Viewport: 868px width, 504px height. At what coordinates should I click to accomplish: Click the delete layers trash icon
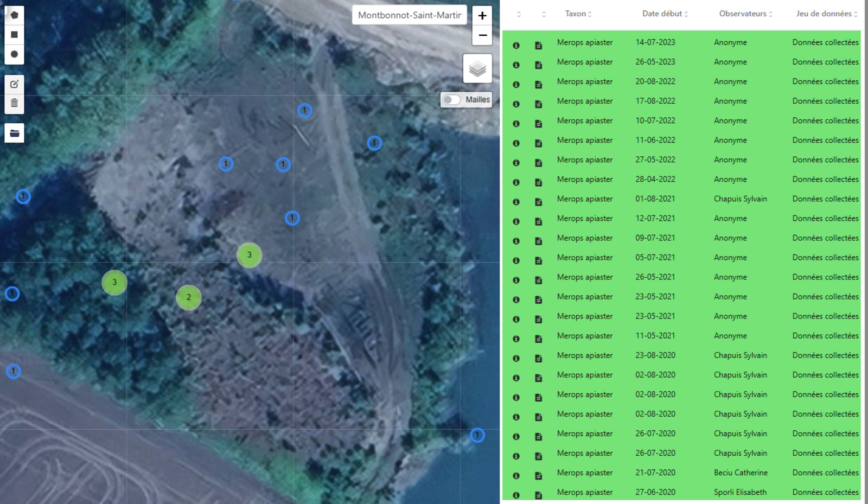[x=14, y=103]
